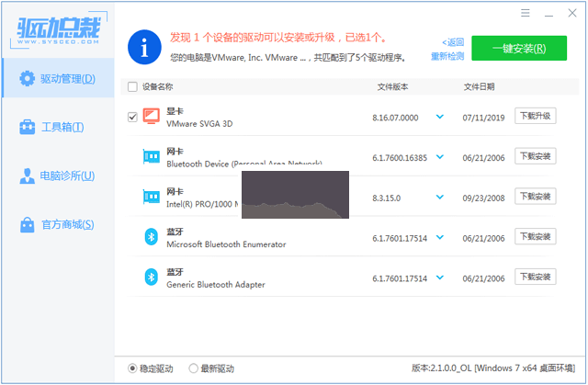Screen dimensions: 588x385
Task: Click the blue info circle icon
Action: click(x=144, y=47)
